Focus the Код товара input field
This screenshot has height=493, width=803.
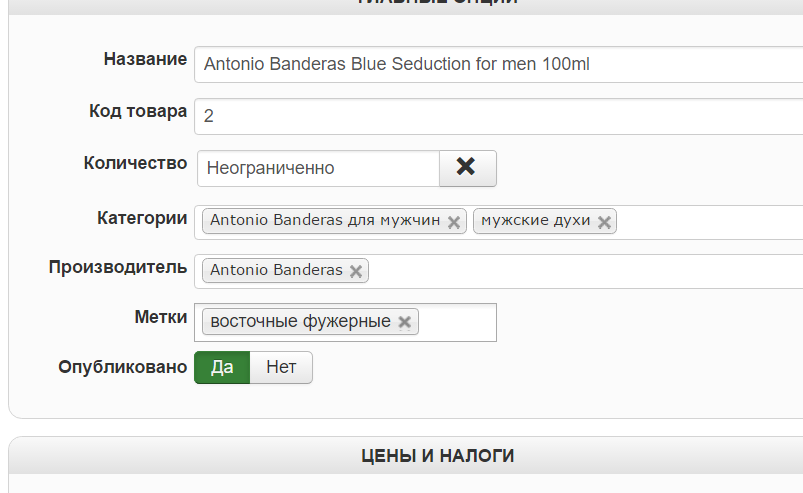click(x=500, y=116)
